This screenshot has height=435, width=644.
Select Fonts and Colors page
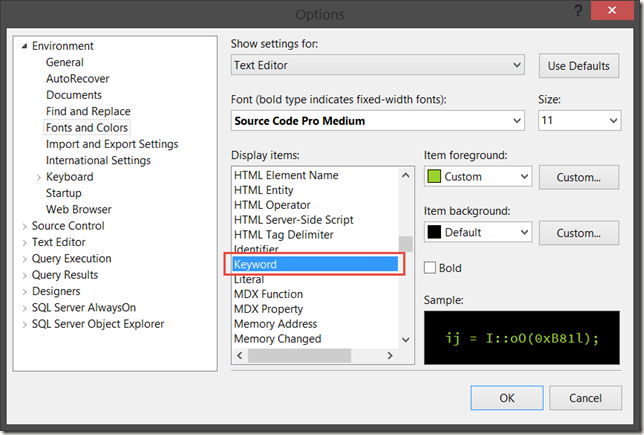[87, 128]
